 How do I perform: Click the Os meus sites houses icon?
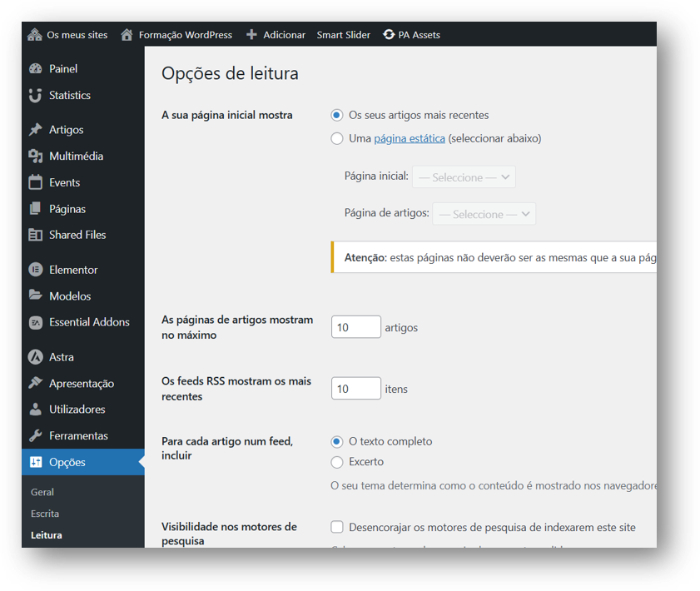point(34,34)
